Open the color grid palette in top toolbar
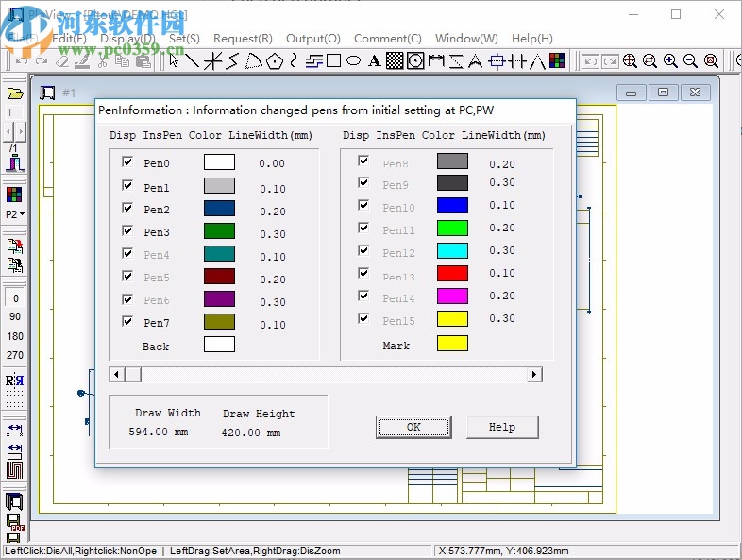This screenshot has height=560, width=742. click(557, 60)
